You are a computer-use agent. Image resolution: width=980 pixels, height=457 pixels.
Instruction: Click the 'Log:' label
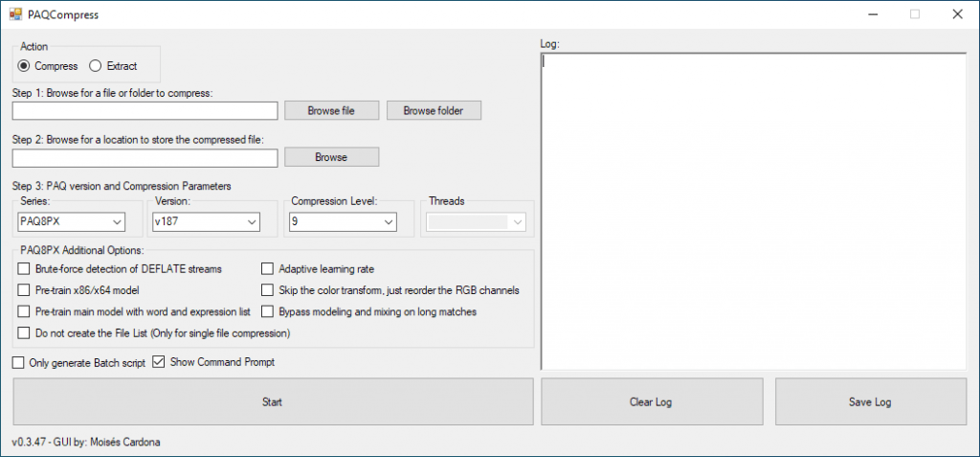pyautogui.click(x=549, y=44)
